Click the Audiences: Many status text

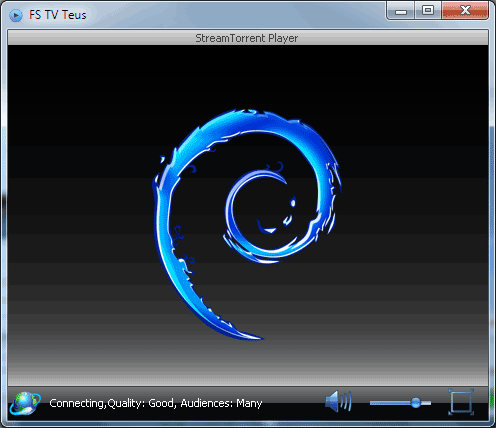[221, 403]
